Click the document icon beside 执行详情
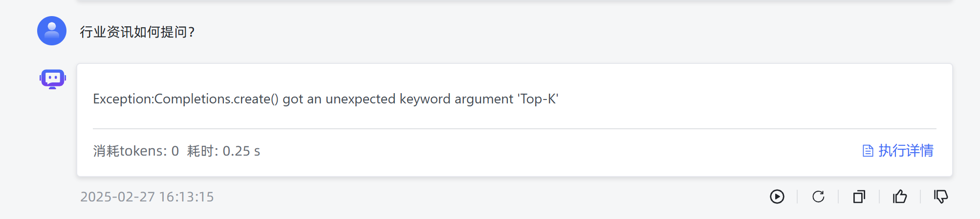980x219 pixels. tap(868, 151)
